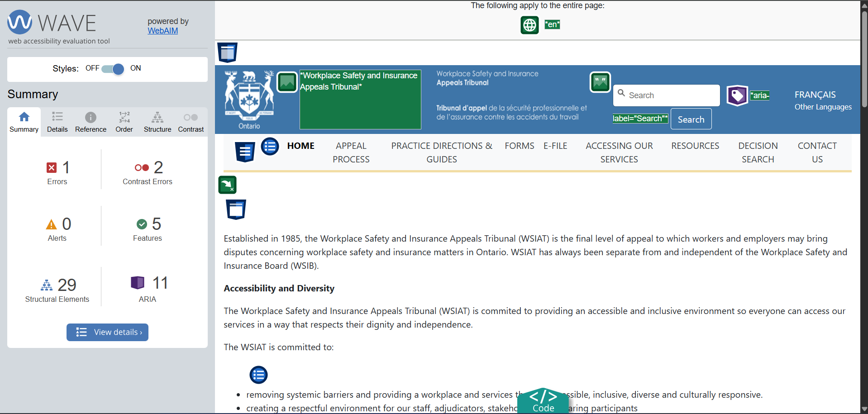868x414 pixels.
Task: Open the FORMS navigation menu item
Action: pos(519,146)
